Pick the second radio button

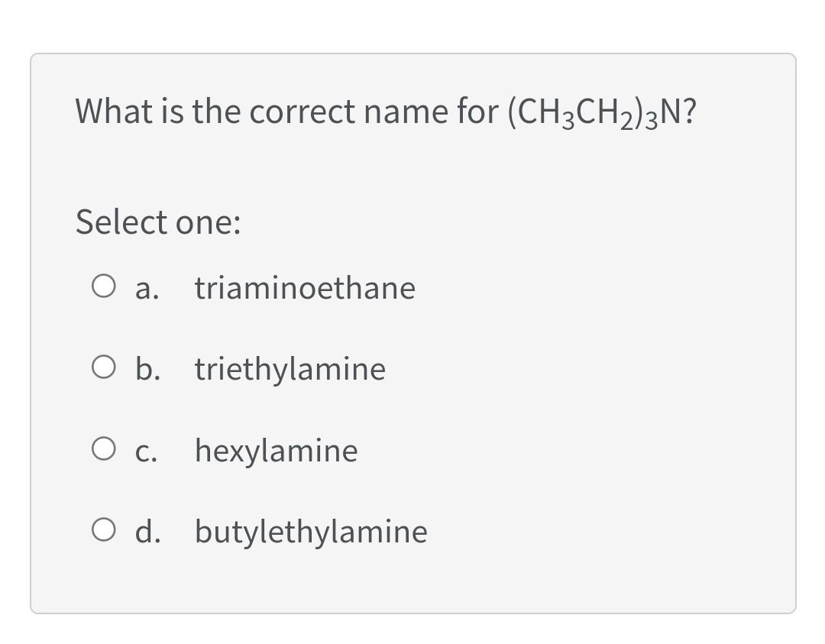tap(103, 368)
